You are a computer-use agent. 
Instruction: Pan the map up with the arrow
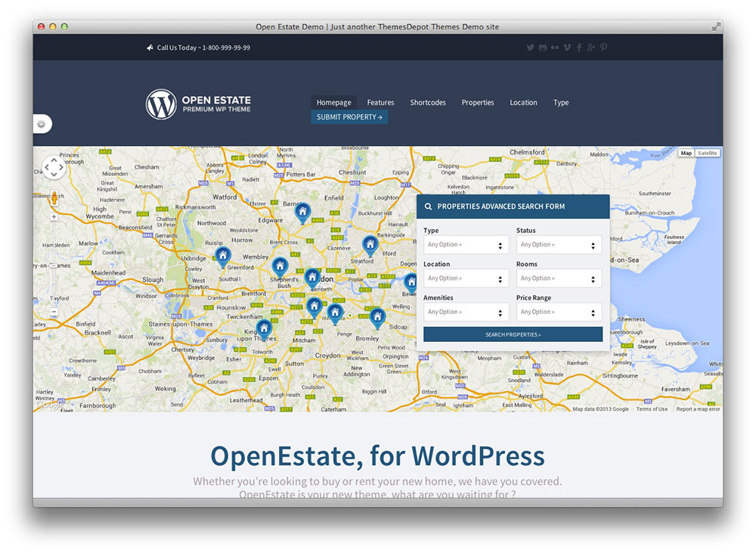(54, 160)
